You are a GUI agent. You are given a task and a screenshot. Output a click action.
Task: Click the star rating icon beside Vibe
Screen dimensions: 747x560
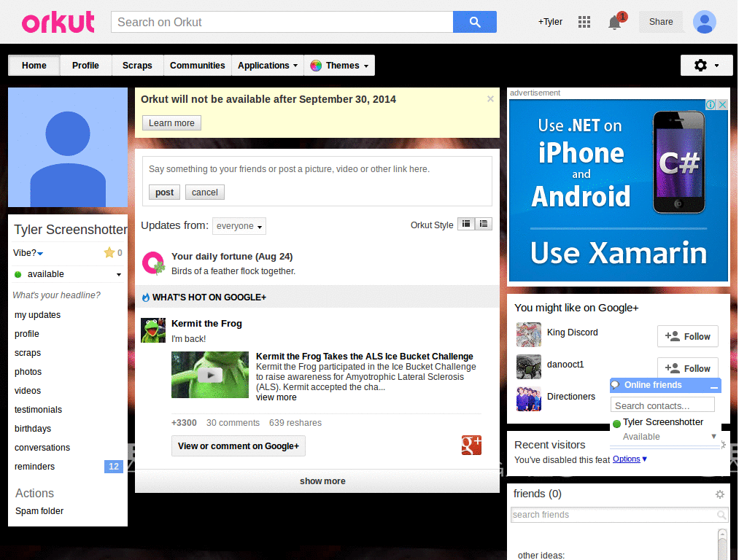point(109,252)
